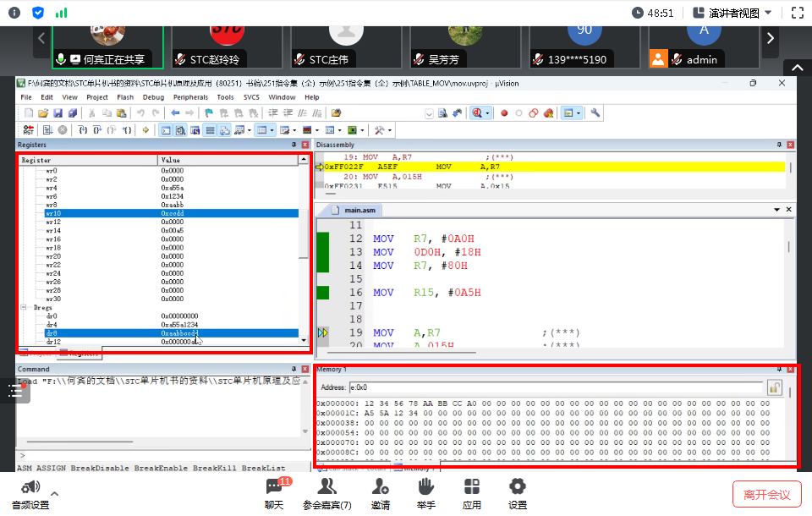Collapse the Dregs tree node

coord(24,307)
